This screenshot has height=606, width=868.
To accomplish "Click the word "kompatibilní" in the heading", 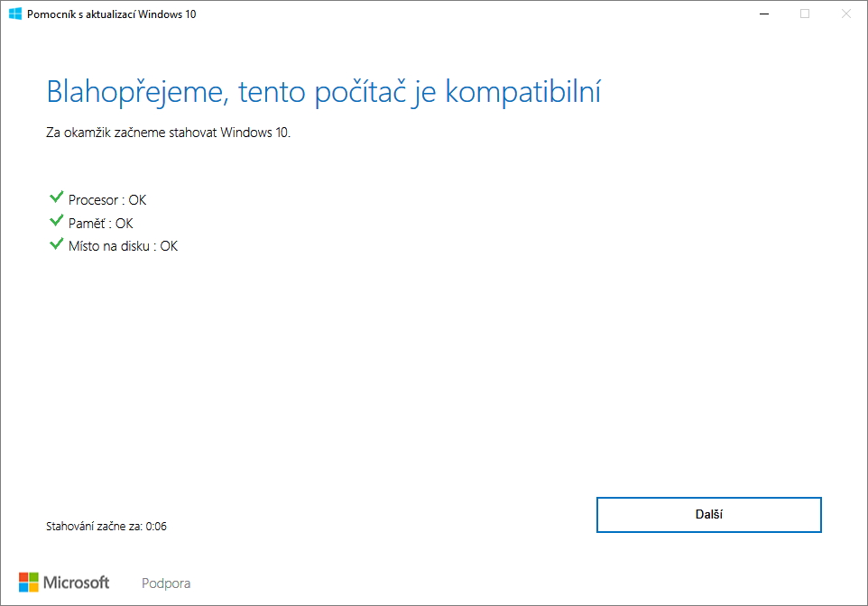I will click(x=523, y=92).
